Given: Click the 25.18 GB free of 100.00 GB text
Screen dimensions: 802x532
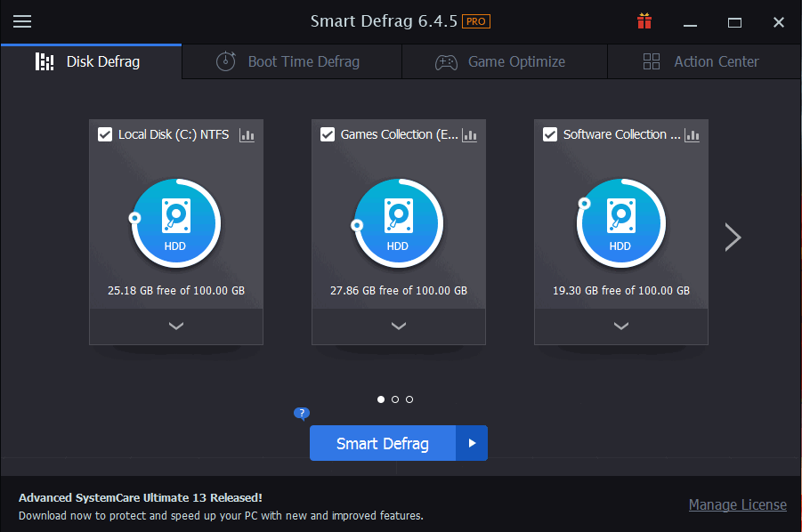Looking at the screenshot, I should tap(176, 290).
